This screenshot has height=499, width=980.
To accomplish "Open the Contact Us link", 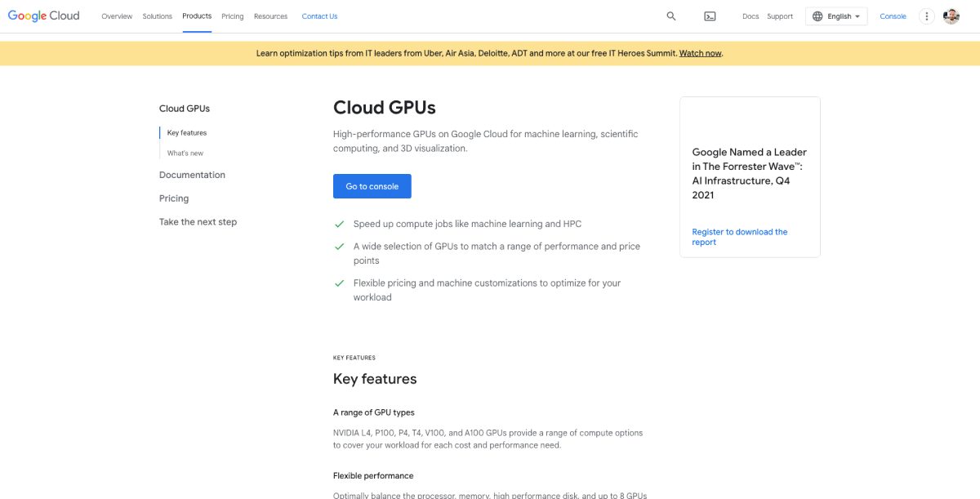I will 319,16.
